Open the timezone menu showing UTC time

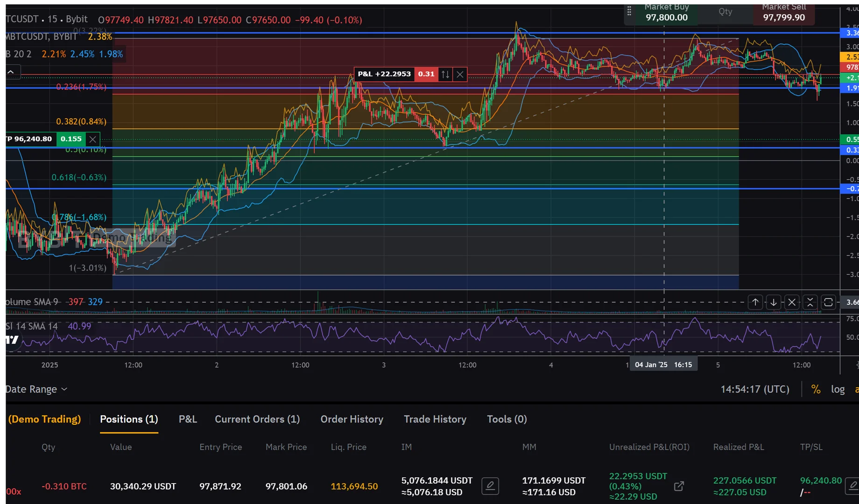pyautogui.click(x=754, y=389)
